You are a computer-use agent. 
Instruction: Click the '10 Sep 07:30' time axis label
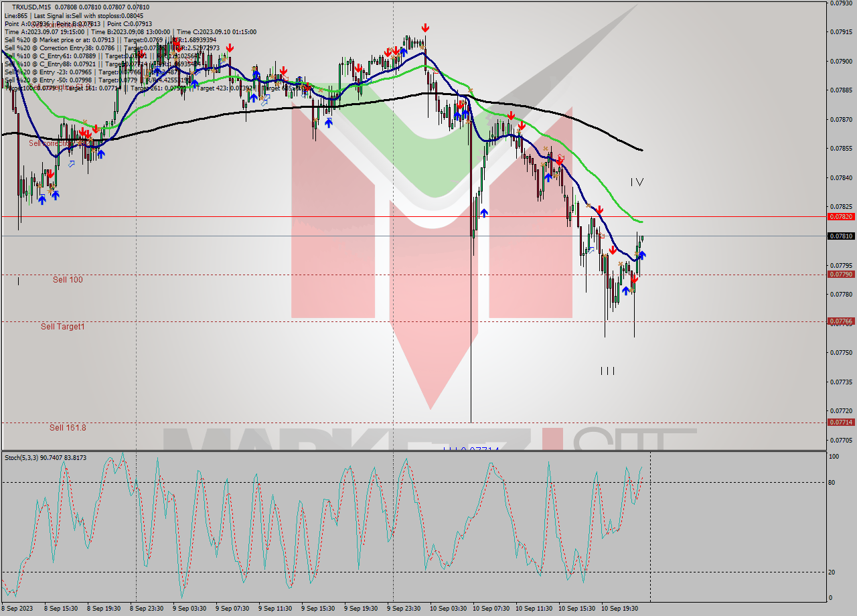(491, 609)
